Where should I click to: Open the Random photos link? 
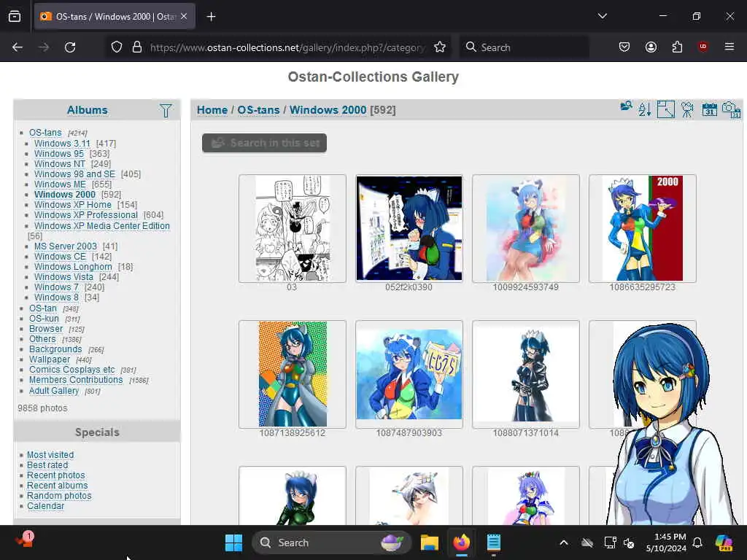(59, 496)
